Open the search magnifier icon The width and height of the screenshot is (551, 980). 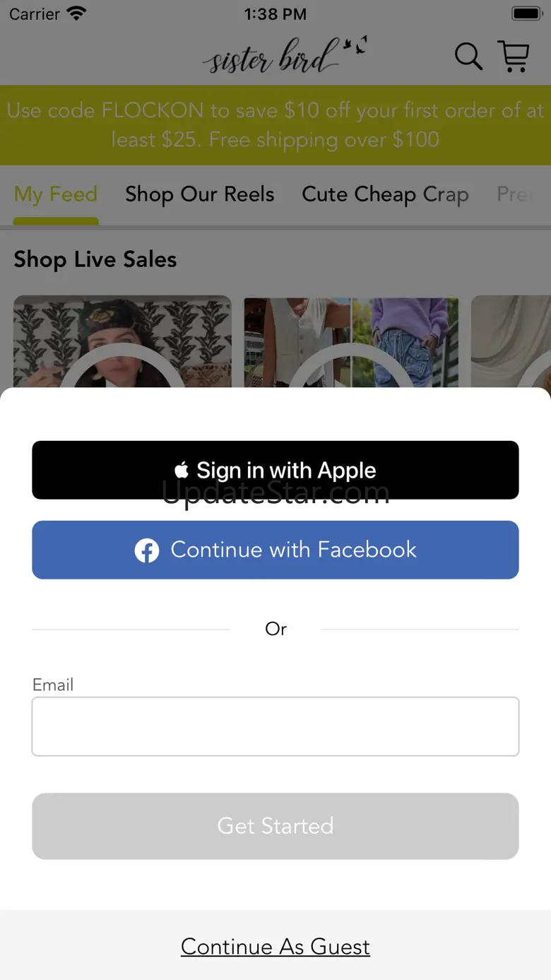tap(468, 57)
